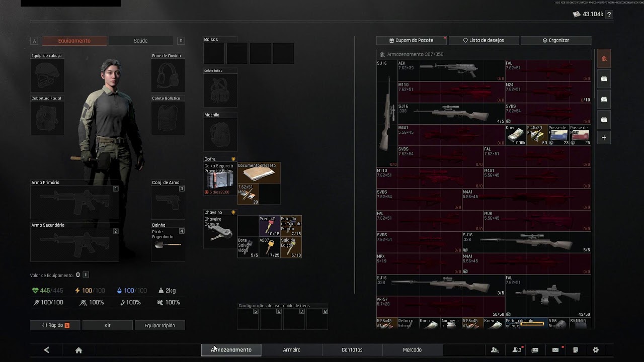
Task: Select the SJ16 rifle showing 3/5
Action: click(x=441, y=285)
